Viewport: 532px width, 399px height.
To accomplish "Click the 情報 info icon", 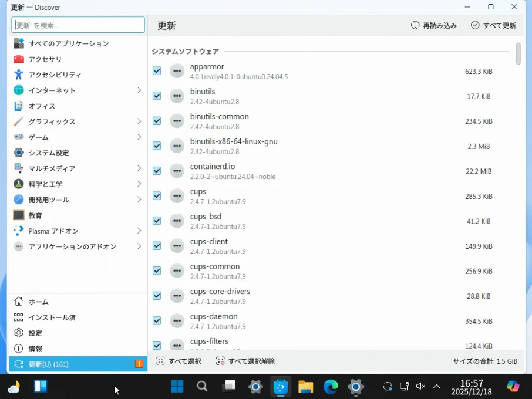I will [19, 348].
